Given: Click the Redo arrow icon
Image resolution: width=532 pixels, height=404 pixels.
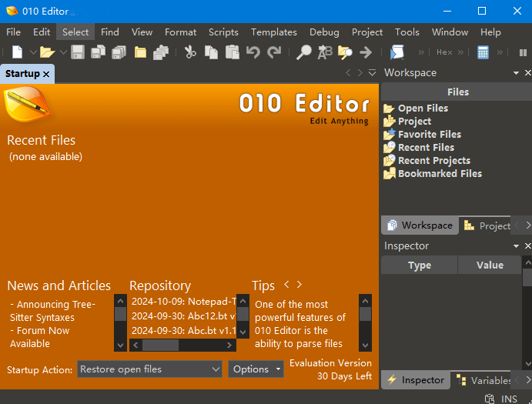Looking at the screenshot, I should (x=274, y=52).
